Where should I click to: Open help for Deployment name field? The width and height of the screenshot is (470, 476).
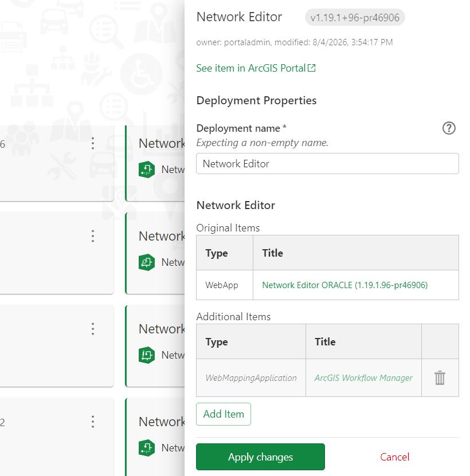tap(449, 128)
